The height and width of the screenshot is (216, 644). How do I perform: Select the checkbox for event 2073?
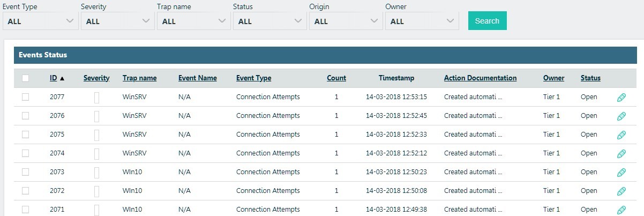[25, 172]
